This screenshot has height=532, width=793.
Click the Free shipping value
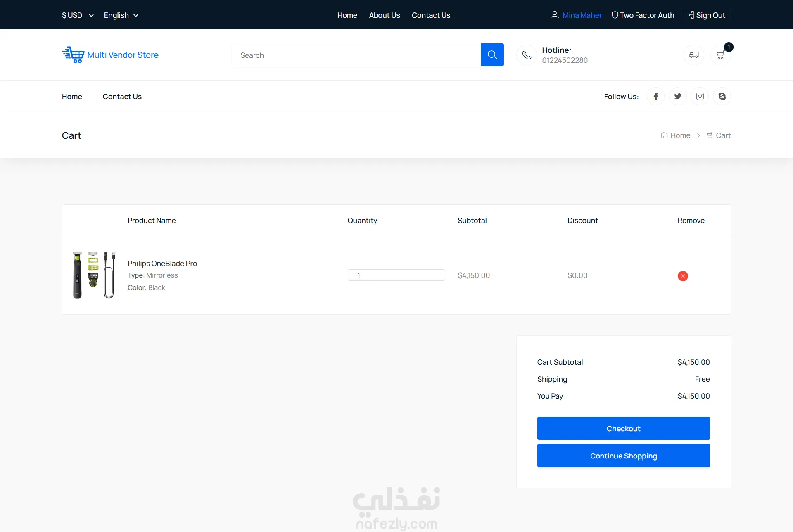[x=702, y=379]
